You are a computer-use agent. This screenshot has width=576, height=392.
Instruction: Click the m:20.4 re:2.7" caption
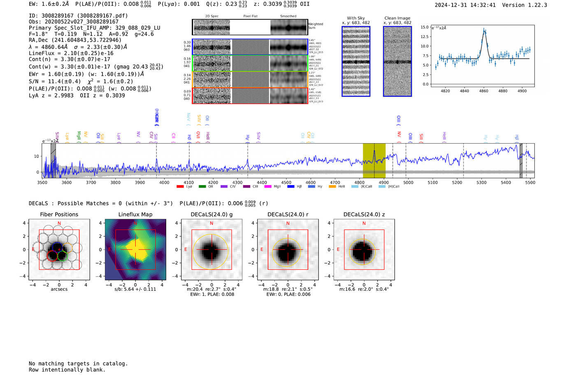(x=211, y=289)
